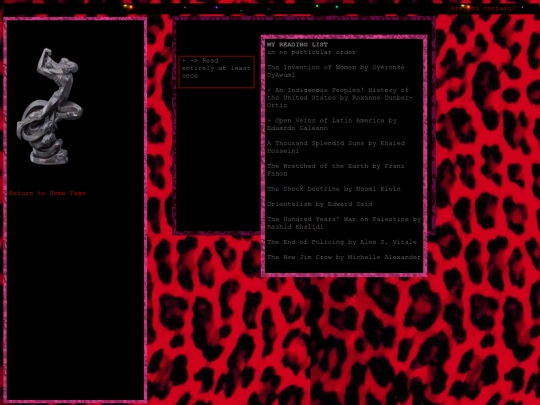
Task: Click the 'Are you certain?' text
Action: coord(483,8)
